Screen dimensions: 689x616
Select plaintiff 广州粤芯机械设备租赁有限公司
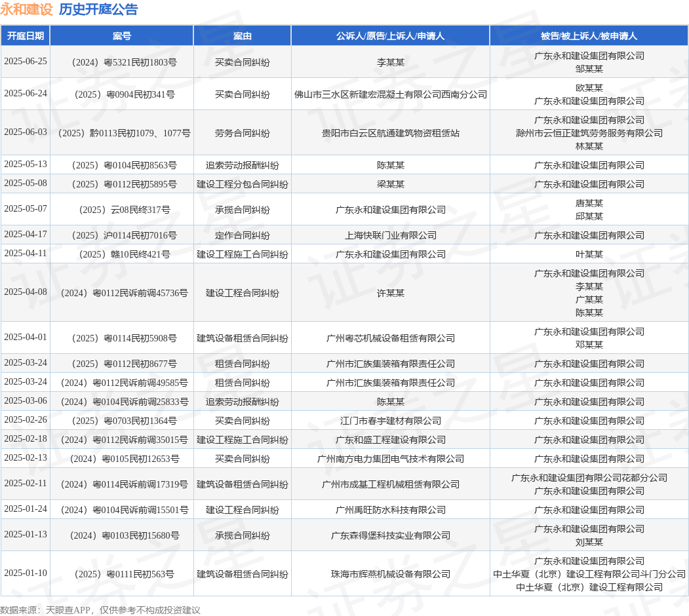coord(391,338)
